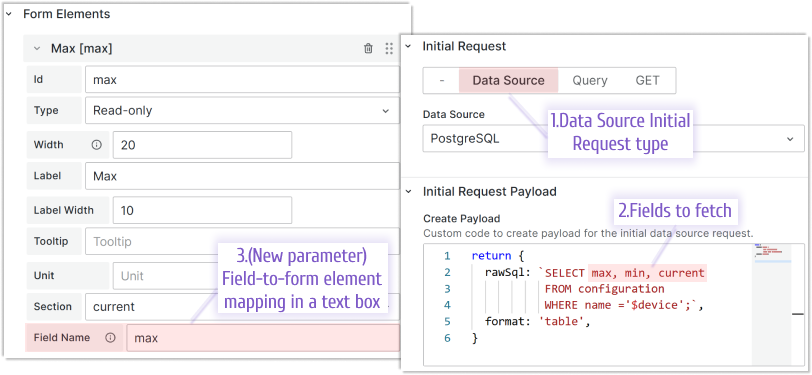Viewport: 812px width, 375px height.
Task: Select the '-' initial request option
Action: point(441,80)
